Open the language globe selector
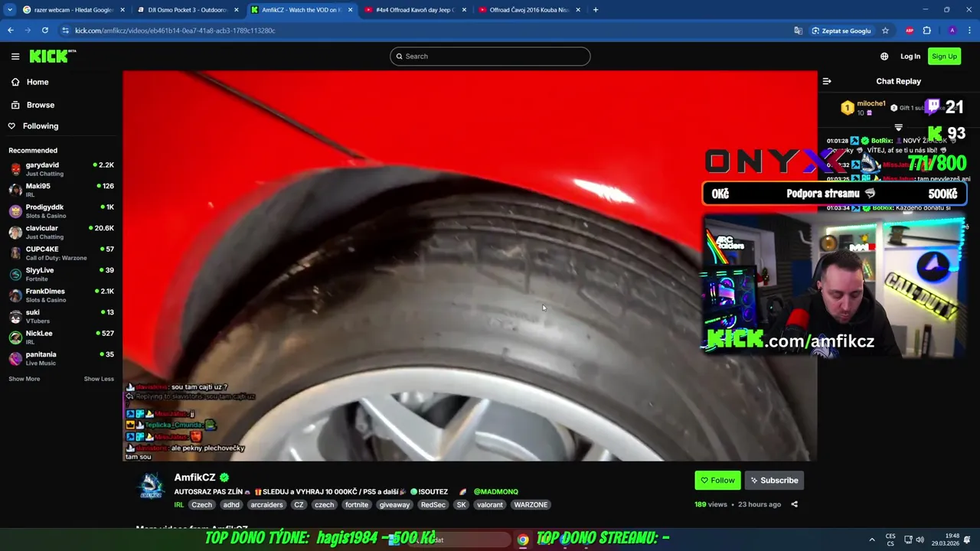The height and width of the screenshot is (551, 980). point(884,56)
